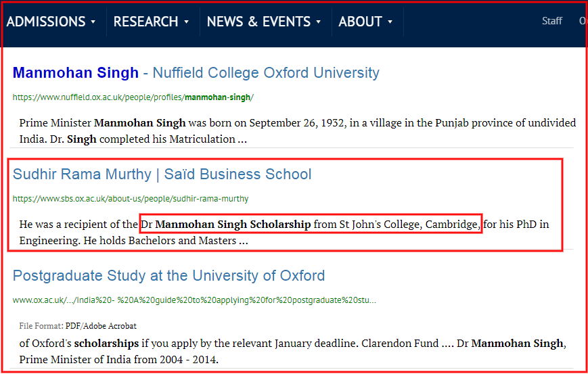588x374 pixels.
Task: Click the www.ox.ac.uk India guide URL
Action: [x=194, y=300]
